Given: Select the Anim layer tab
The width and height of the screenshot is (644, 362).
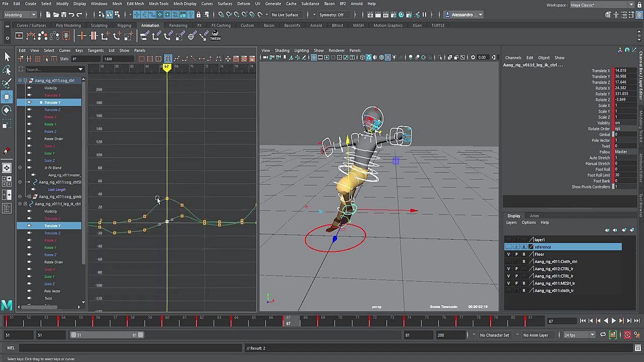Looking at the screenshot, I should coord(534,216).
